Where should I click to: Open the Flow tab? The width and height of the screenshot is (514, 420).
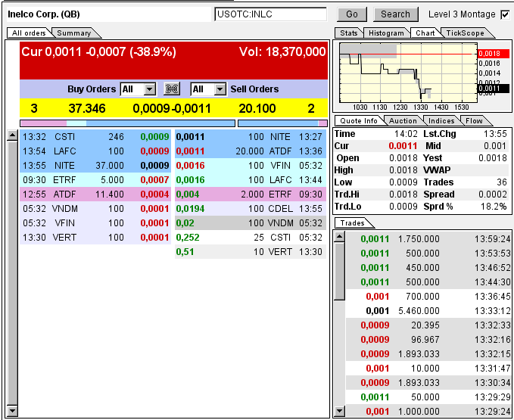[474, 121]
